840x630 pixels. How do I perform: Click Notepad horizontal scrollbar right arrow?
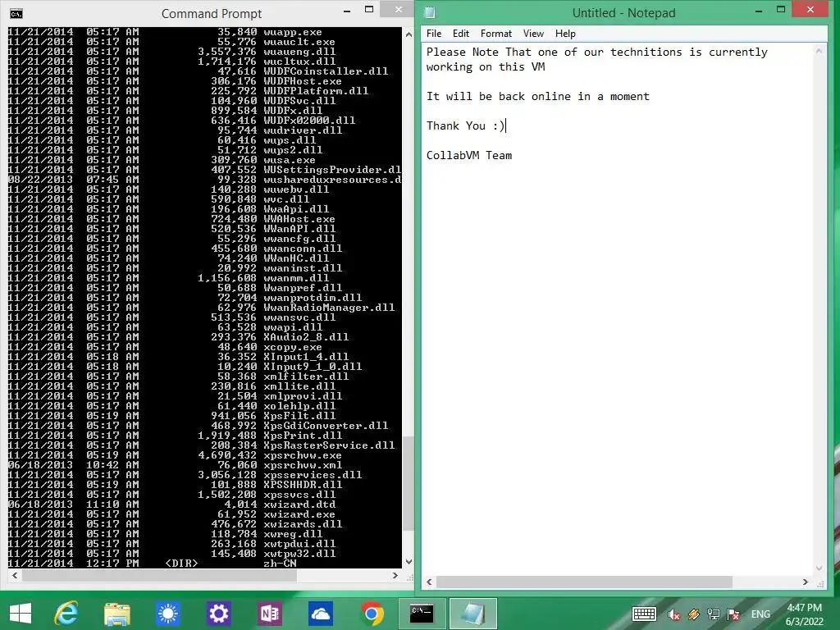tap(806, 582)
